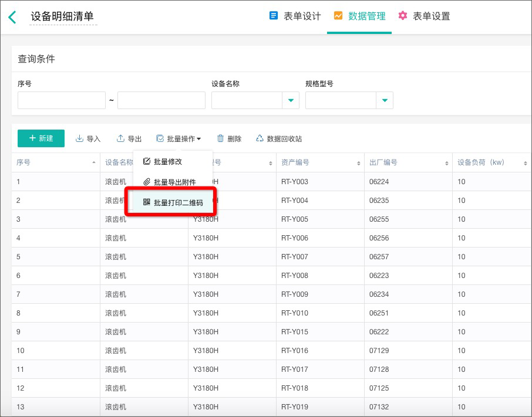Click factory number 06222

(x=379, y=331)
